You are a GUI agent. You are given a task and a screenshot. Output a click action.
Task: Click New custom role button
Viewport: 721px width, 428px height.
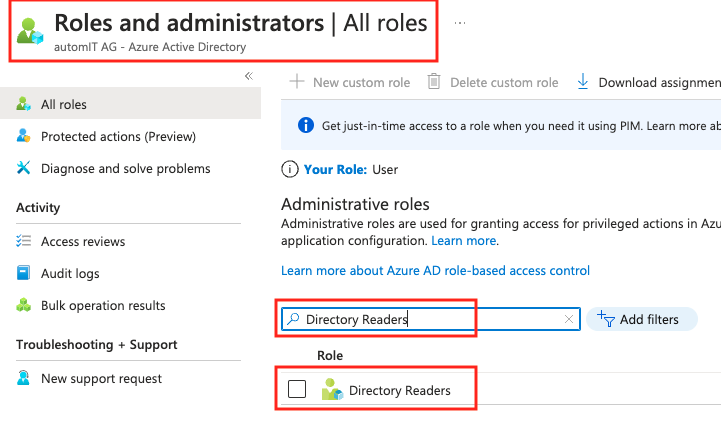350,82
